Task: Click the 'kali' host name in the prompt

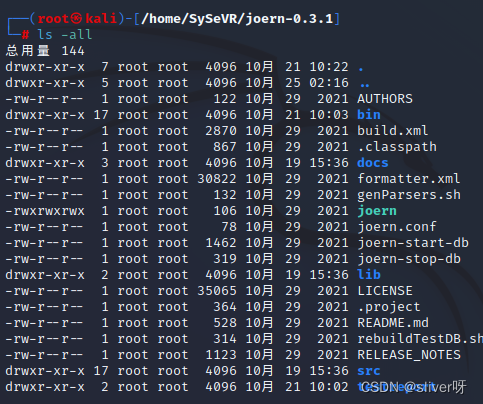Action: 101,19
